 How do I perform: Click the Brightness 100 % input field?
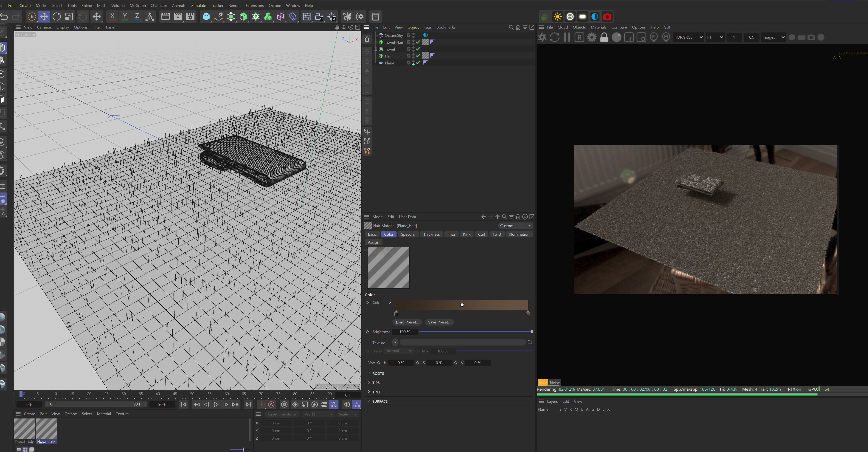coord(405,332)
